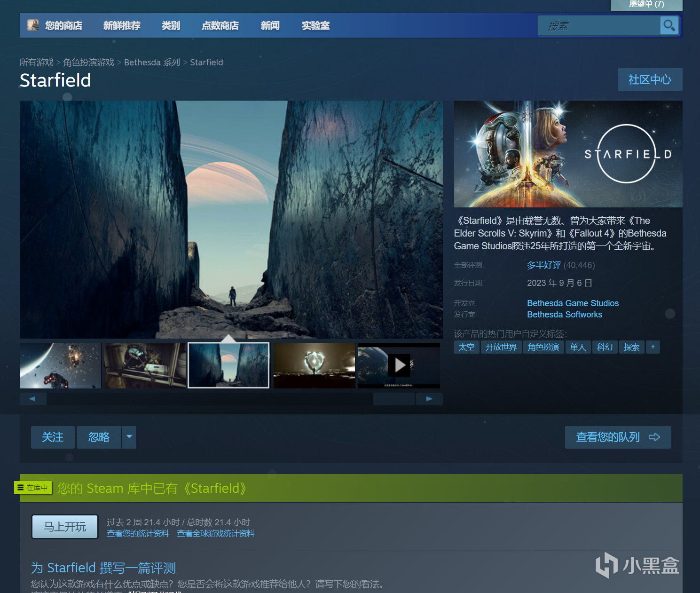The height and width of the screenshot is (593, 700).
Task: Click 马上开玩 play now button
Action: (x=65, y=527)
